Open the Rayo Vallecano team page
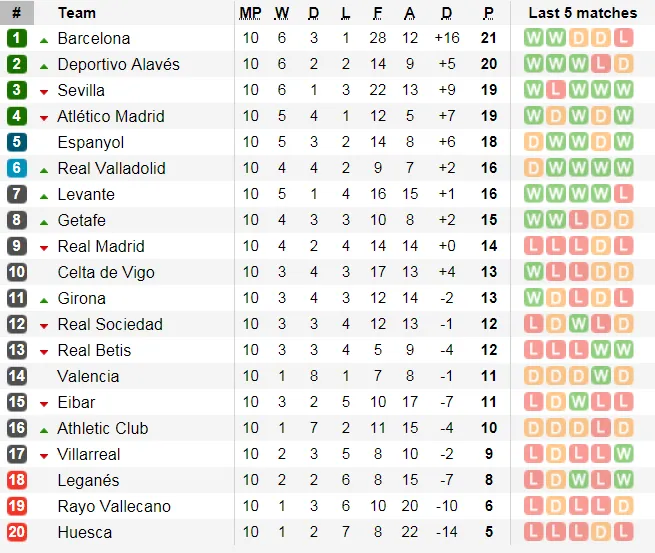Viewport: 655px width, 553px height. (114, 506)
